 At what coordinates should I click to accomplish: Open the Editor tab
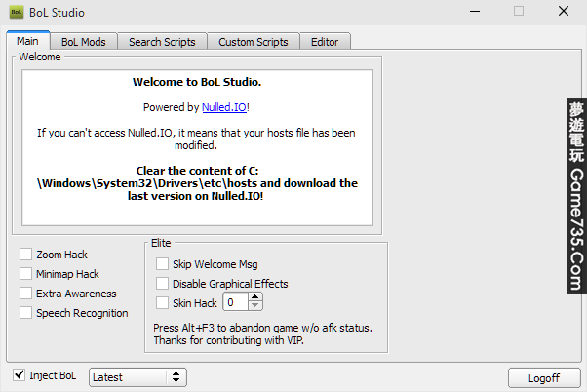[x=325, y=42]
